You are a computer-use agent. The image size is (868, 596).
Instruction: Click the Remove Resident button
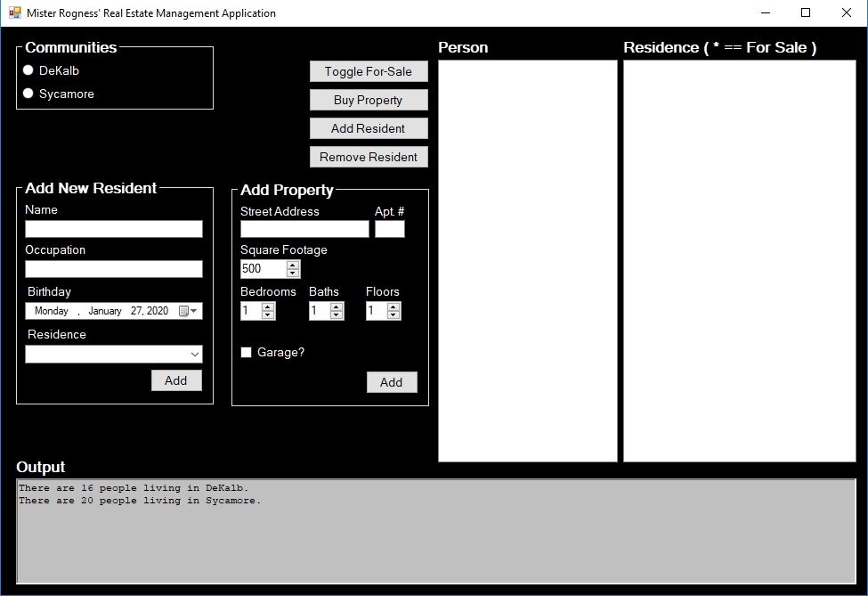[369, 156]
